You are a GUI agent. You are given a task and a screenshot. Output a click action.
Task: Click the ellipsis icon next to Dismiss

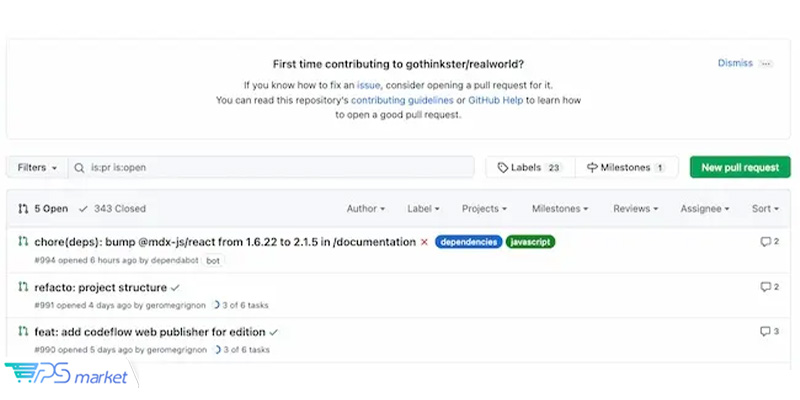[x=765, y=64]
